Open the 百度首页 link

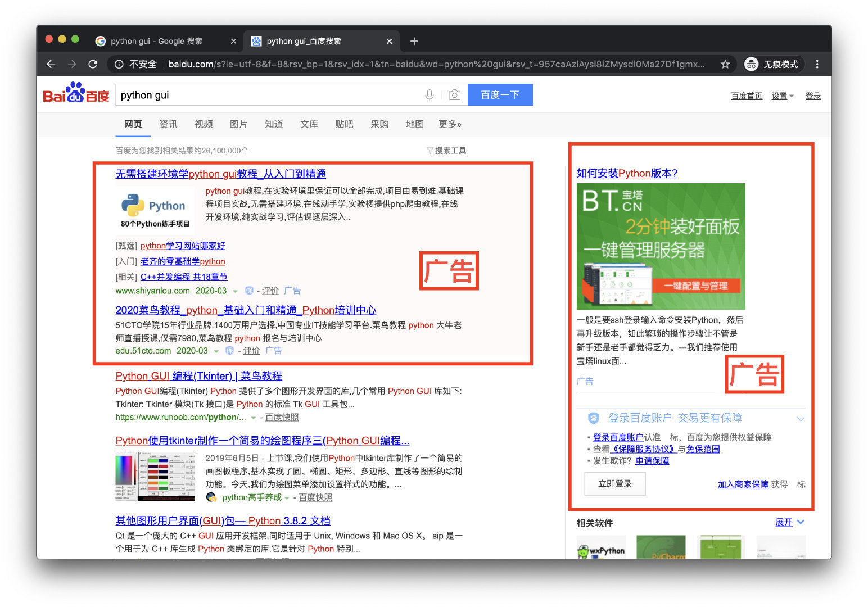(x=747, y=96)
